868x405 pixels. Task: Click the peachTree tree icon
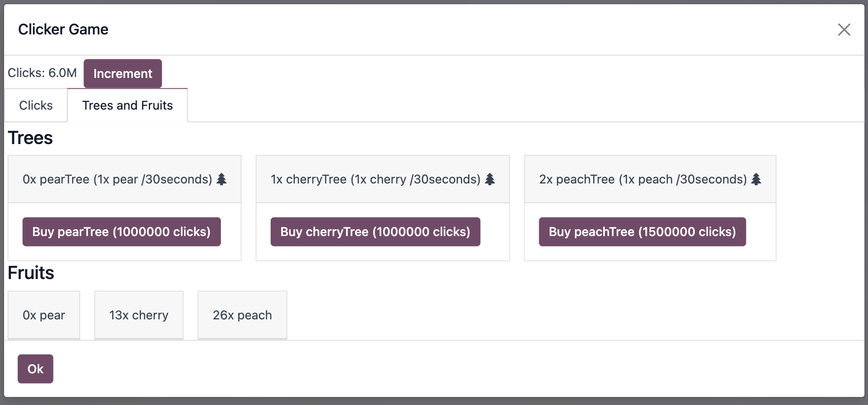point(756,178)
